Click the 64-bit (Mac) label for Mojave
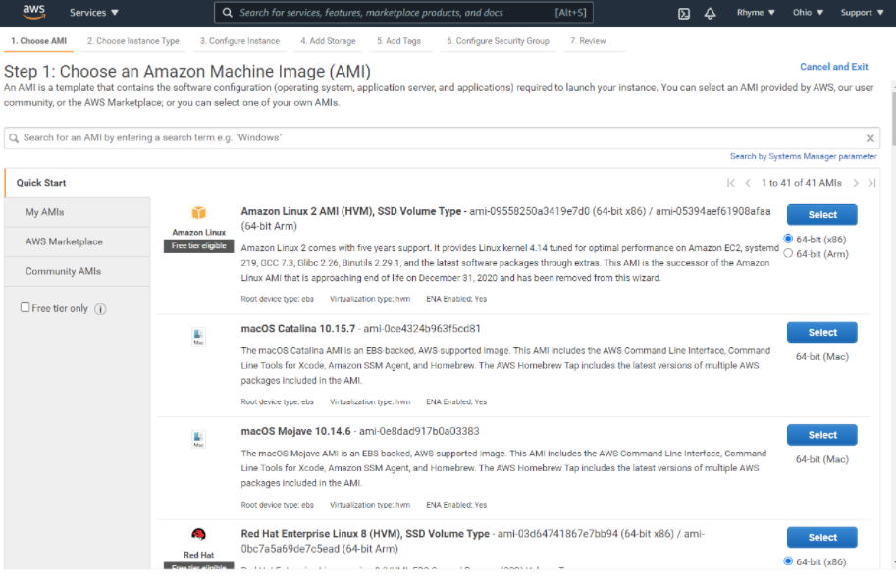Viewport: 896px width, 588px height. coord(821,460)
